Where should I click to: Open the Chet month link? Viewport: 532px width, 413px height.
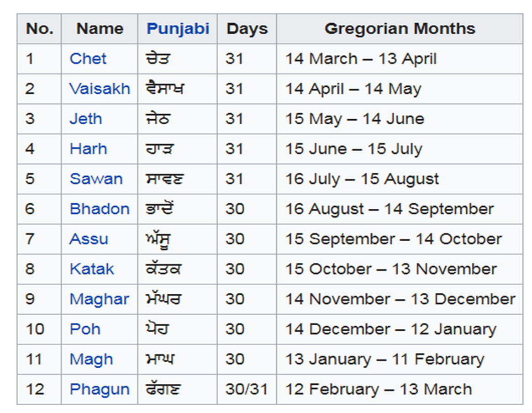point(88,59)
